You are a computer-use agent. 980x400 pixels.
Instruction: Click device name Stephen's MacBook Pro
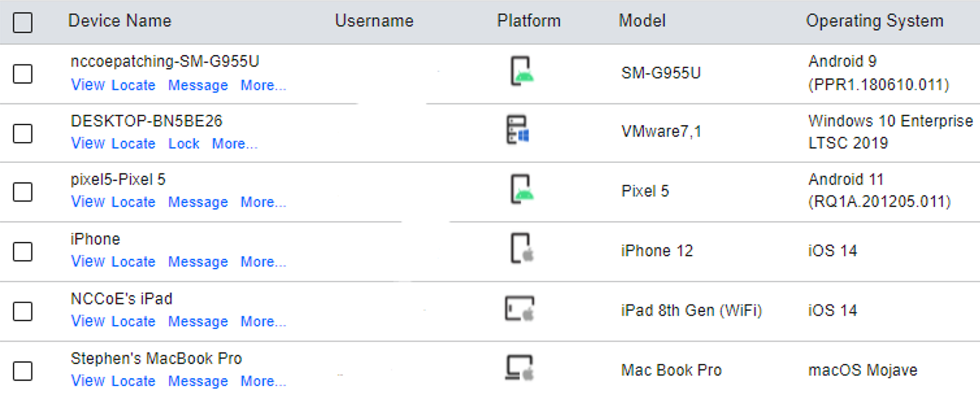156,358
